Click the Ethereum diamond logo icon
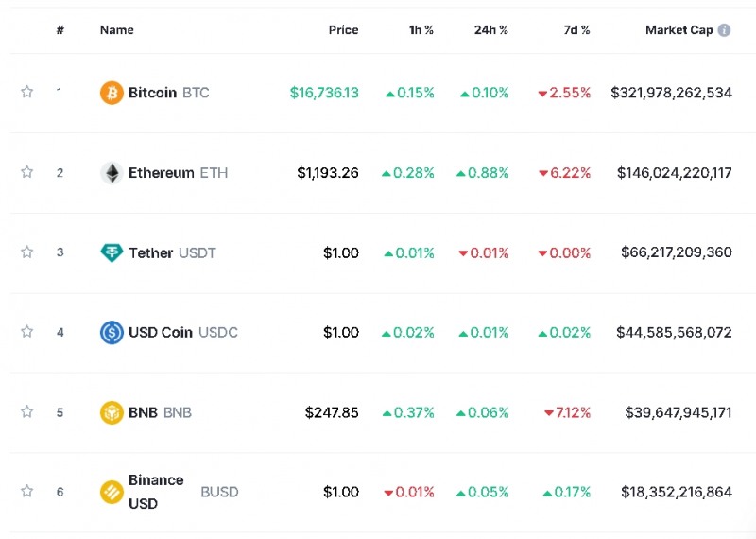The height and width of the screenshot is (539, 756). (112, 173)
